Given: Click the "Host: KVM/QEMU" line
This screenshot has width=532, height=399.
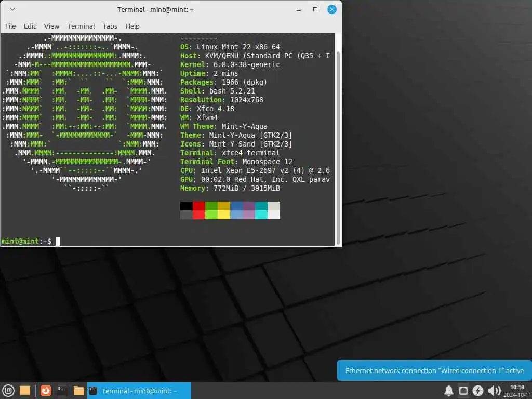Looking at the screenshot, I should pos(255,56).
